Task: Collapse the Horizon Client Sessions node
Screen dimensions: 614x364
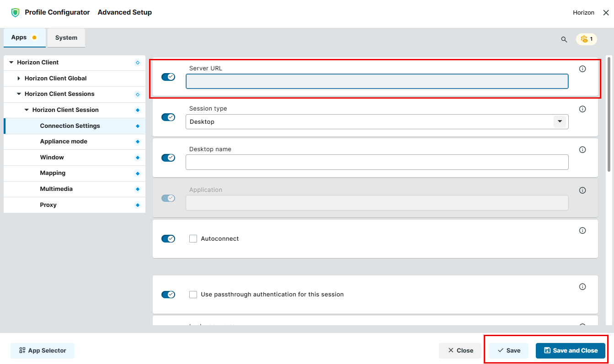Action: [19, 94]
